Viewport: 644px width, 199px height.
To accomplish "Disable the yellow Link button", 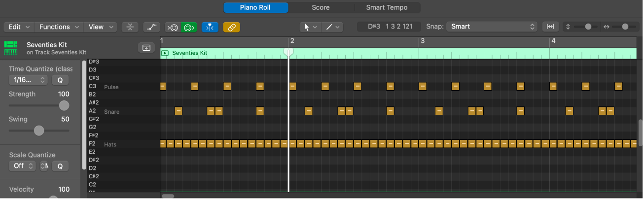I will click(x=231, y=27).
